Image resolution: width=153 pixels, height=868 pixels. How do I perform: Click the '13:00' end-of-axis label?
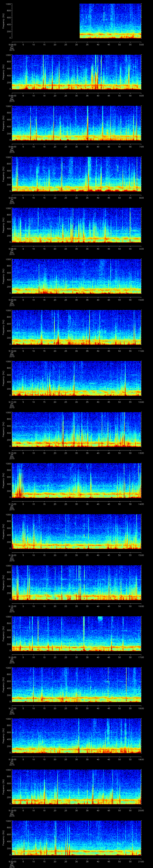click(141, 453)
